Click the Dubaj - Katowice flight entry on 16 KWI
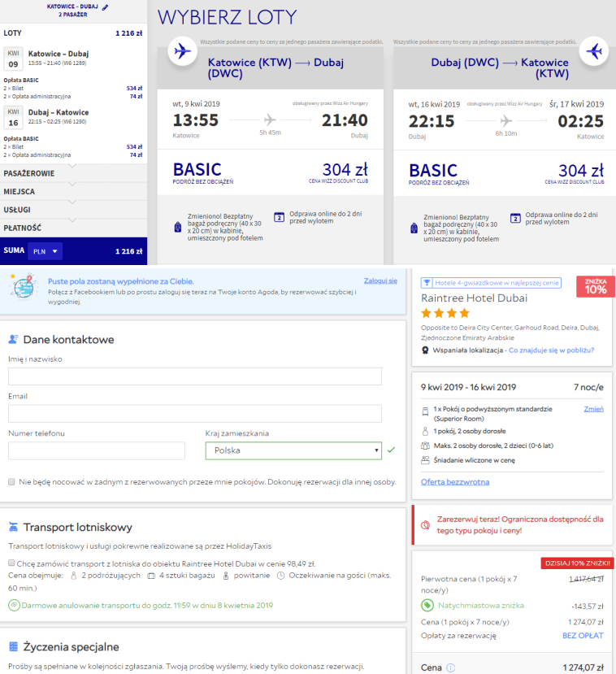This screenshot has height=674, width=616. click(x=73, y=117)
